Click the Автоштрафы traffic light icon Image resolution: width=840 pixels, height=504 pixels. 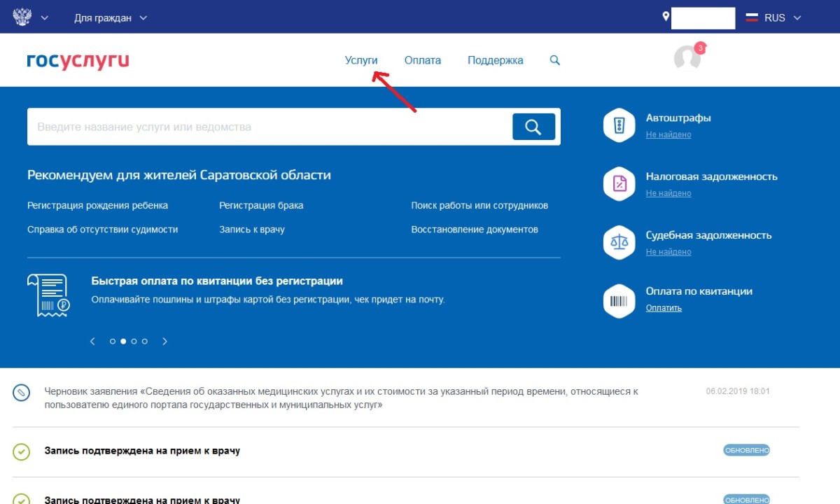[x=619, y=125]
